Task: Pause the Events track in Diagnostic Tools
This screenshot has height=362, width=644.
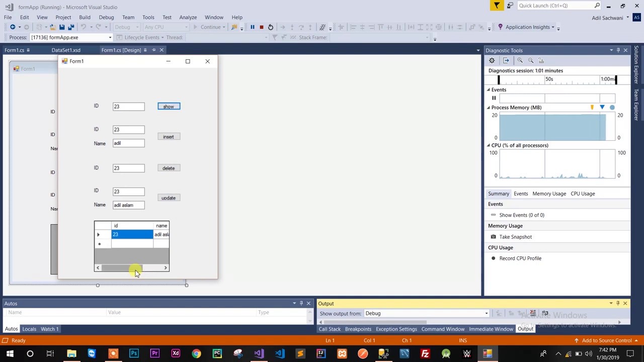Action: pyautogui.click(x=494, y=98)
